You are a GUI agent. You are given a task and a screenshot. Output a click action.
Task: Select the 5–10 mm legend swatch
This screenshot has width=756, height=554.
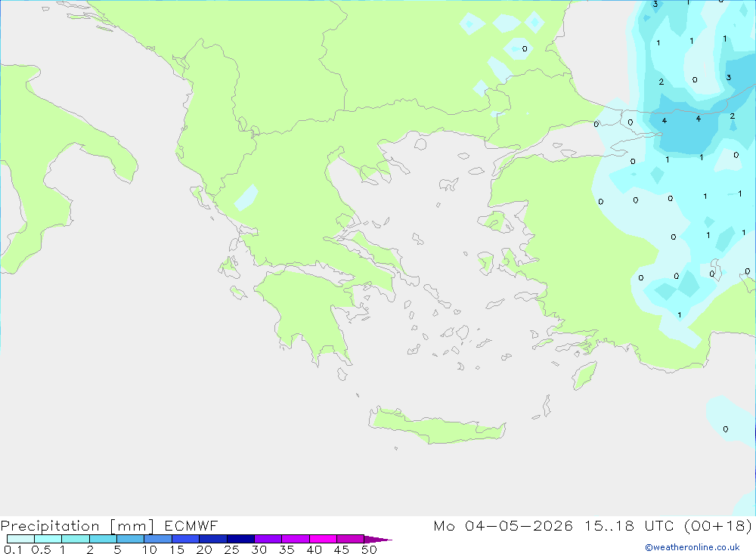click(131, 539)
